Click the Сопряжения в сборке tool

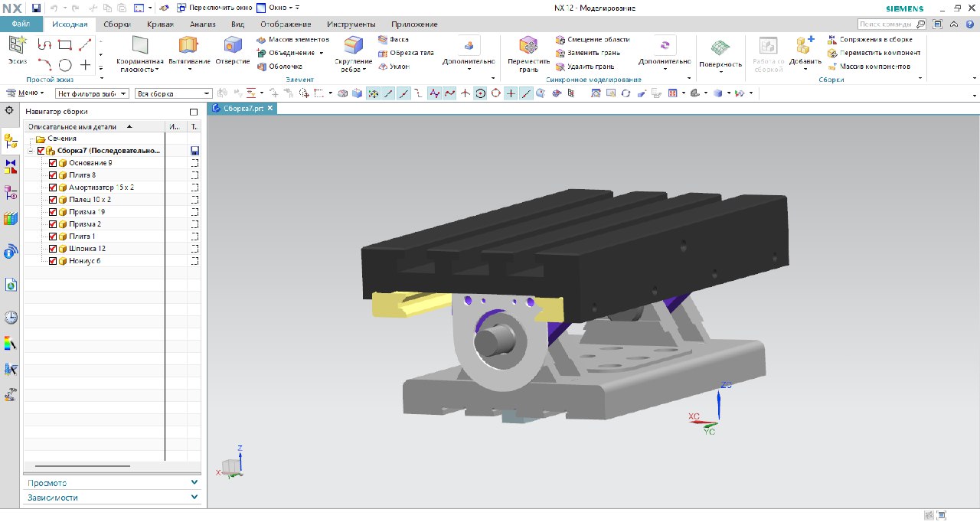click(x=870, y=39)
